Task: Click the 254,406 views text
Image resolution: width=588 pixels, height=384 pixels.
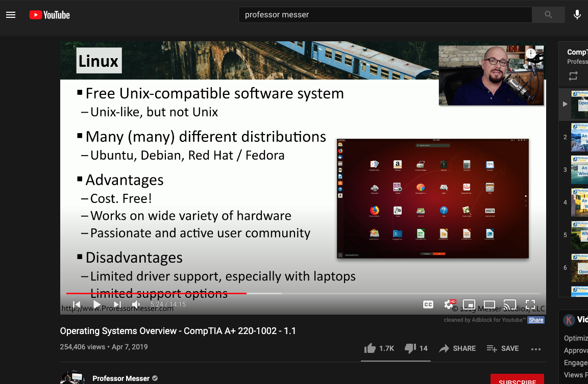Action: coord(83,347)
